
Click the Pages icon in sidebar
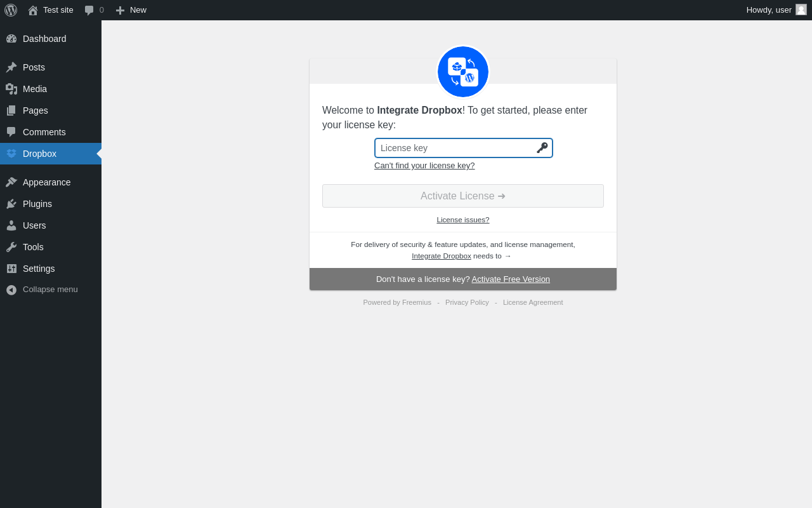point(11,110)
